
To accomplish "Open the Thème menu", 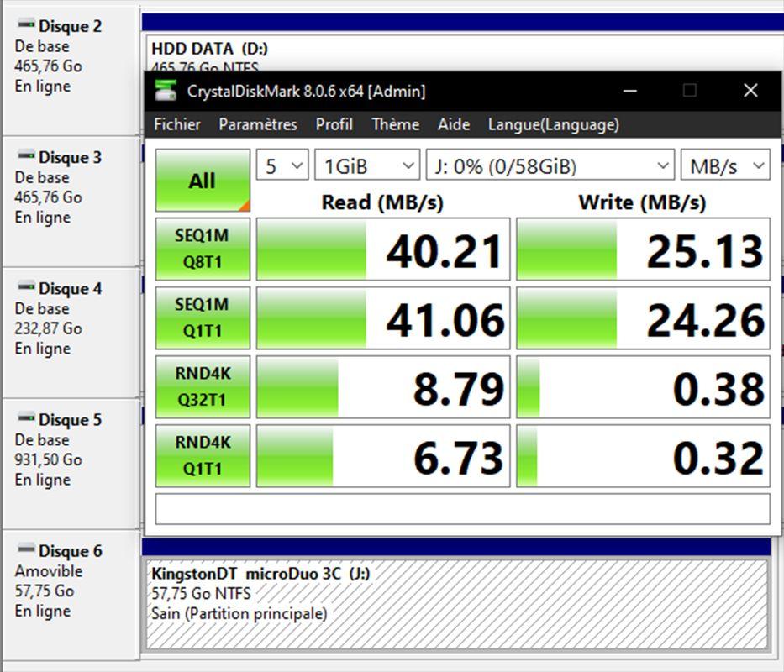I will click(395, 124).
